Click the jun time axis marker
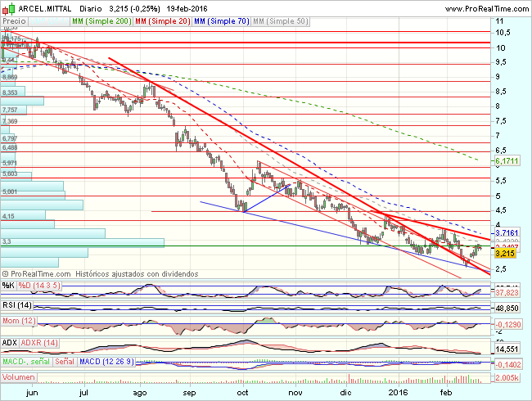This screenshot has height=401, width=532. [32, 393]
